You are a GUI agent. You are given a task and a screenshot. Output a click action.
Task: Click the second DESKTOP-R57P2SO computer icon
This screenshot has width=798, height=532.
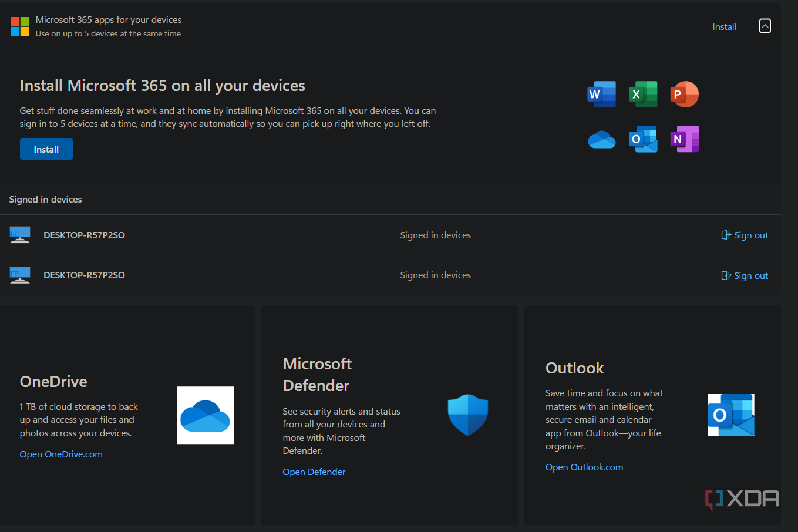20,275
